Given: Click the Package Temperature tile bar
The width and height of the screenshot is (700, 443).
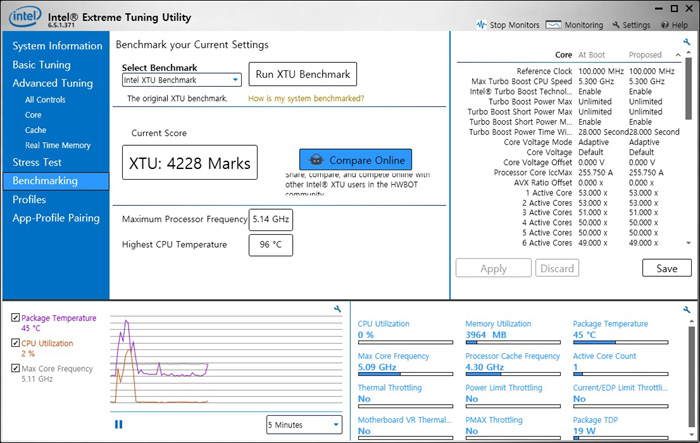Looking at the screenshot, I should pyautogui.click(x=621, y=343).
